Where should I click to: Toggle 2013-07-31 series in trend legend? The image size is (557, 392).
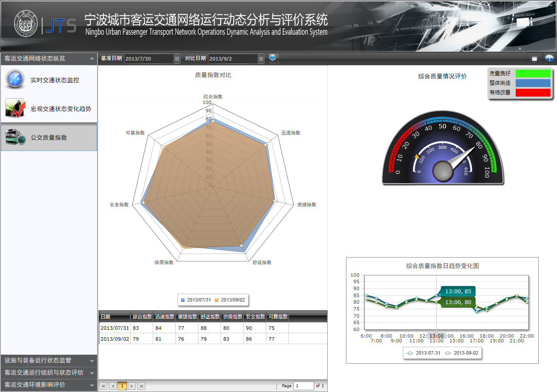point(423,353)
